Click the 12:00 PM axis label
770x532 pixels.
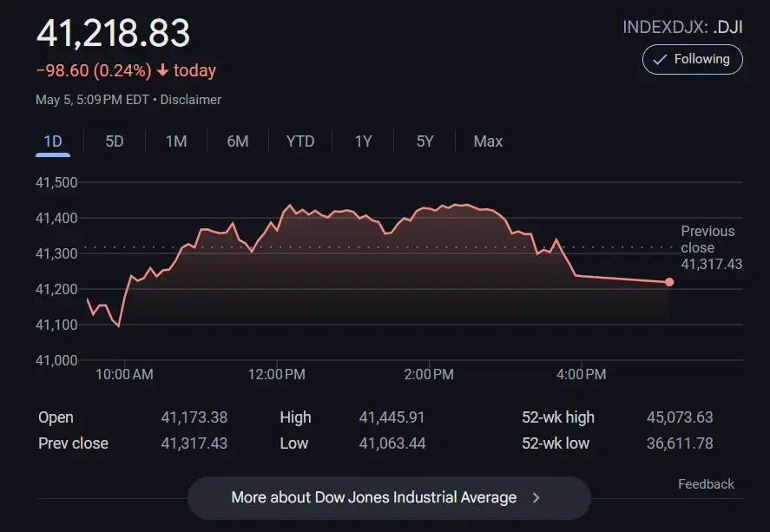point(277,374)
